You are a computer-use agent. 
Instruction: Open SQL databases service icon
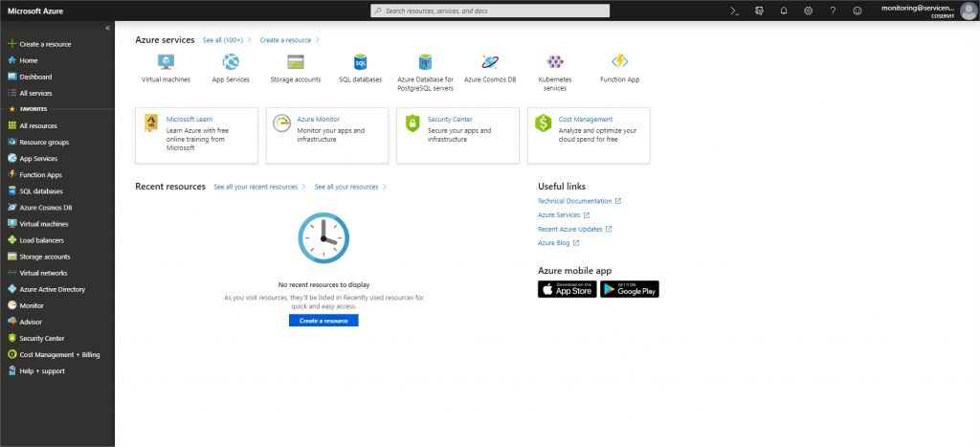pyautogui.click(x=361, y=62)
